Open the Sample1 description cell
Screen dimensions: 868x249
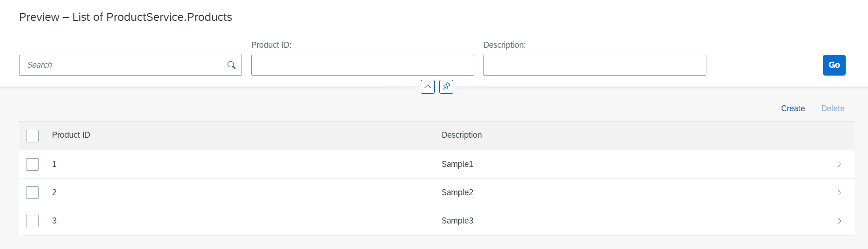(457, 164)
